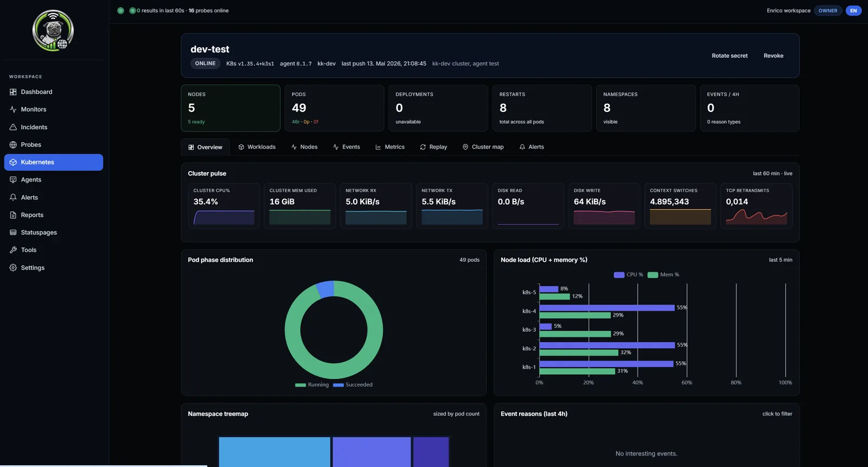Click the NAMESPACES stat card

[x=646, y=108]
